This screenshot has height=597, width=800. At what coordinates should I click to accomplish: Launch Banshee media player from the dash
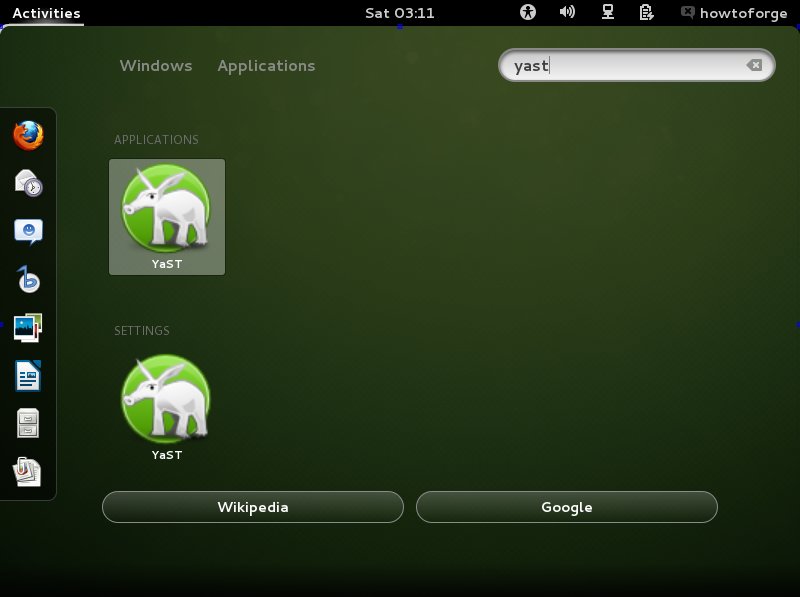[28, 279]
